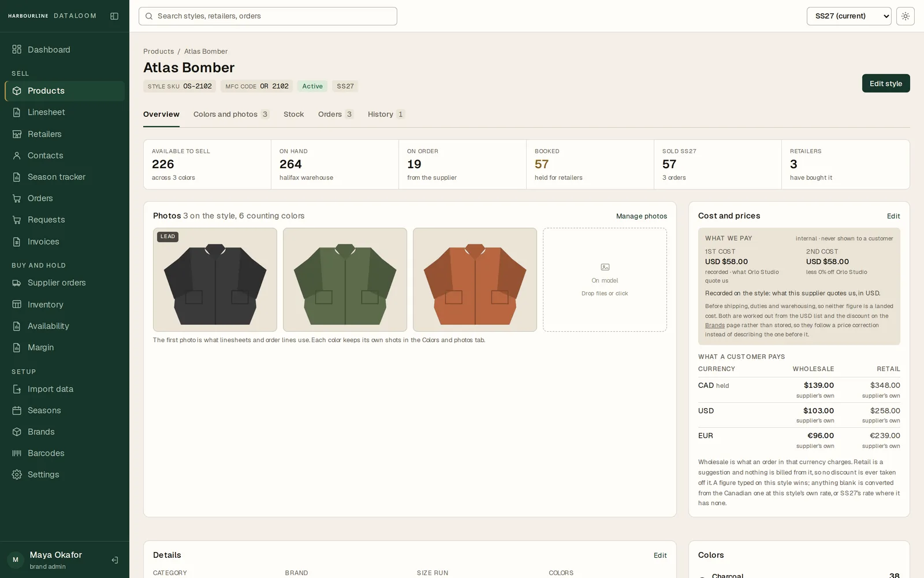The image size is (924, 578).
Task: Click the search styles input field
Action: 268,16
